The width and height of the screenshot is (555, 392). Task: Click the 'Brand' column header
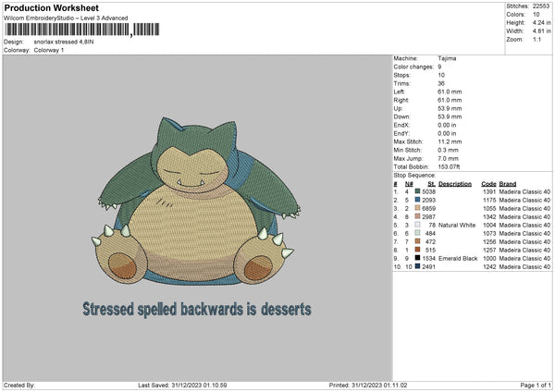pos(508,184)
